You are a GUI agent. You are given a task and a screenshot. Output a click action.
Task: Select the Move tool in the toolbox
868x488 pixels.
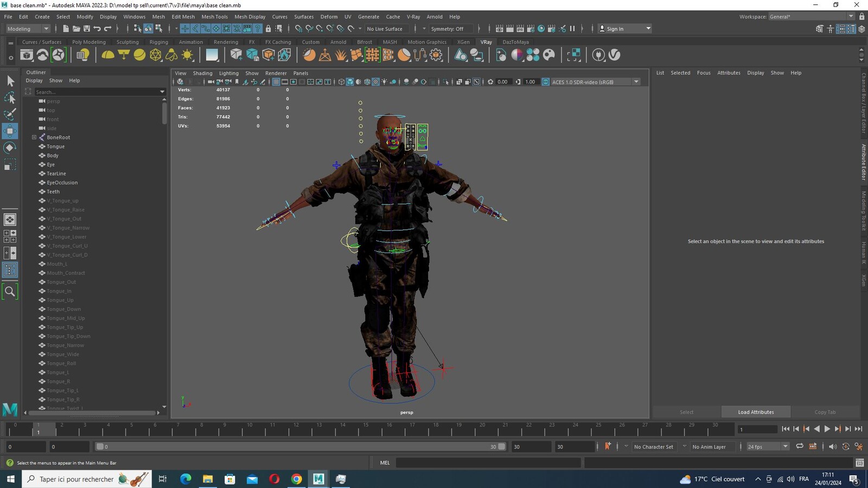point(10,131)
